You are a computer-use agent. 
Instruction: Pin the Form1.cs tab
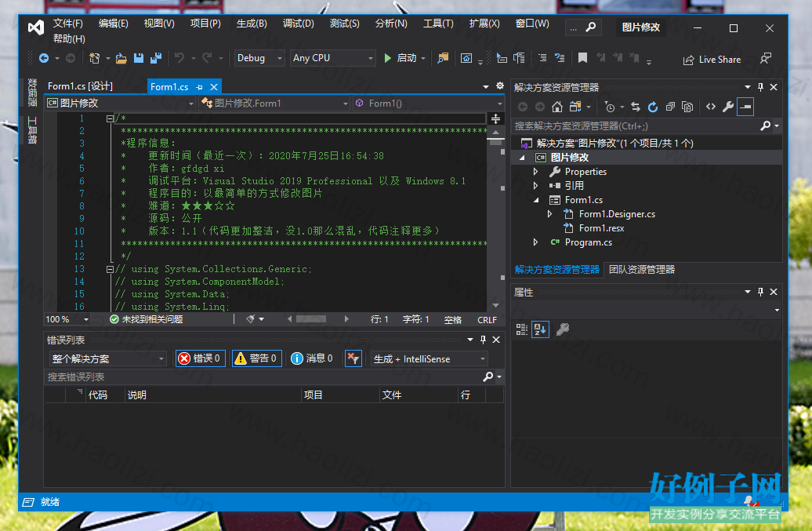[x=199, y=87]
